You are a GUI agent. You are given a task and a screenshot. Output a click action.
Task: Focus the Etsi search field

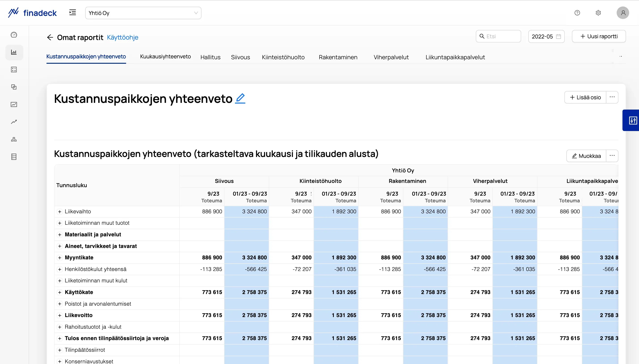pos(498,36)
